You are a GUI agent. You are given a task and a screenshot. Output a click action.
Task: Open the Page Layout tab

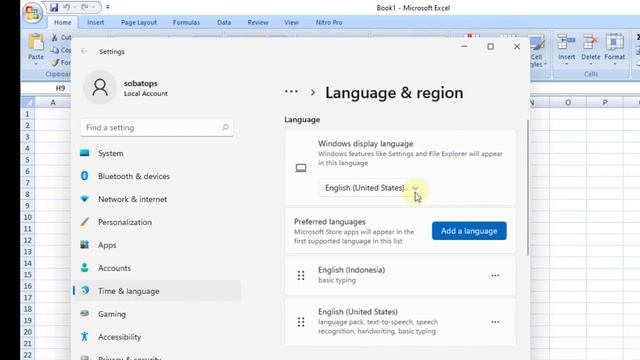coord(139,22)
